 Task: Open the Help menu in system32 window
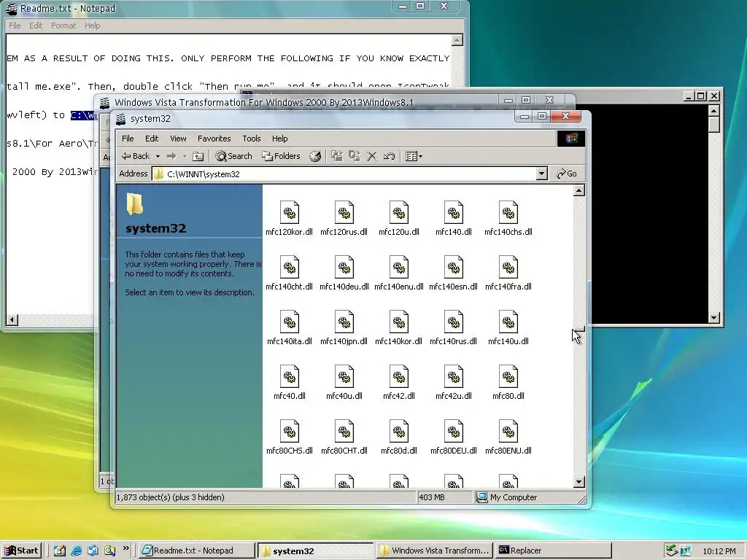pyautogui.click(x=279, y=139)
